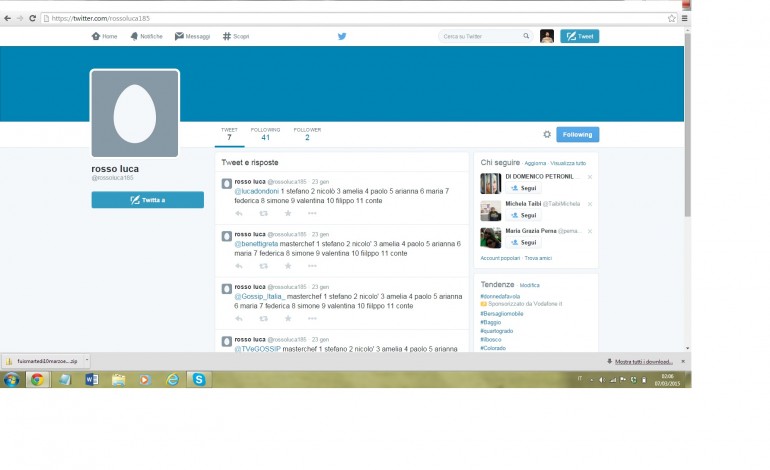This screenshot has height=470, width=770.
Task: Click the Twitter bird logo in top bar
Action: click(341, 36)
